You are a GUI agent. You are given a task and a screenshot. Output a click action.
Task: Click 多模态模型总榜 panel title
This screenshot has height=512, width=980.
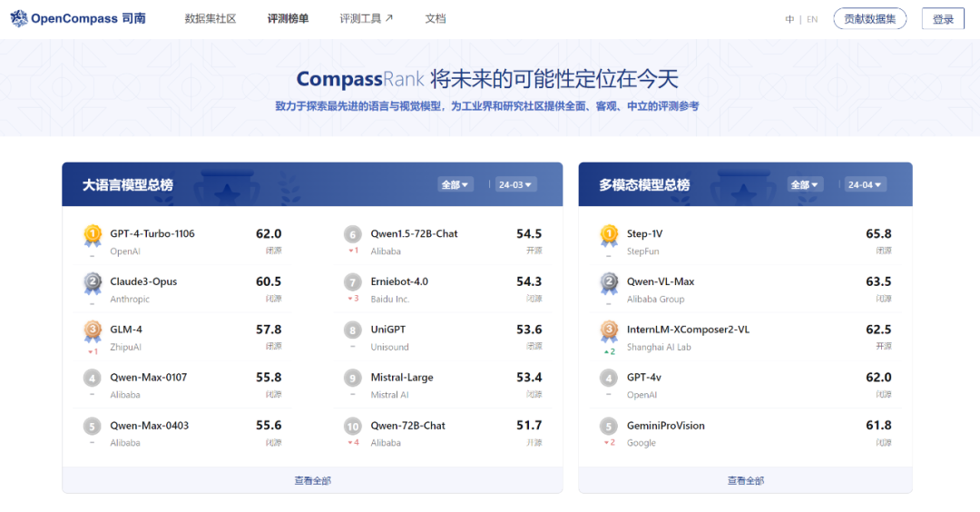coord(644,185)
